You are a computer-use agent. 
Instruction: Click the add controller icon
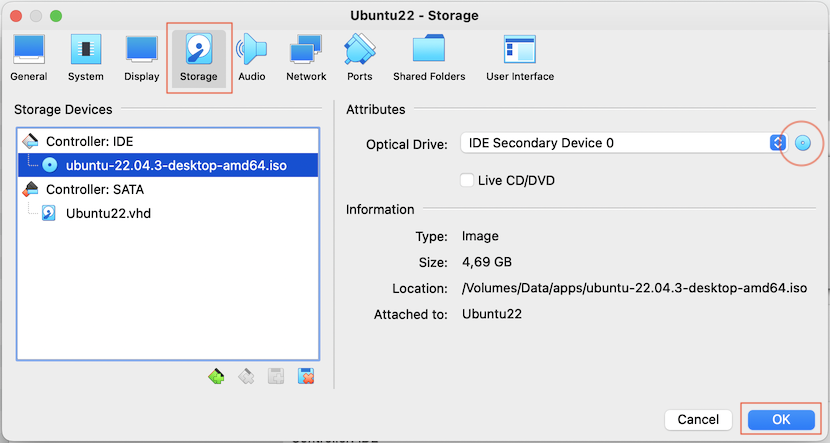(x=216, y=376)
